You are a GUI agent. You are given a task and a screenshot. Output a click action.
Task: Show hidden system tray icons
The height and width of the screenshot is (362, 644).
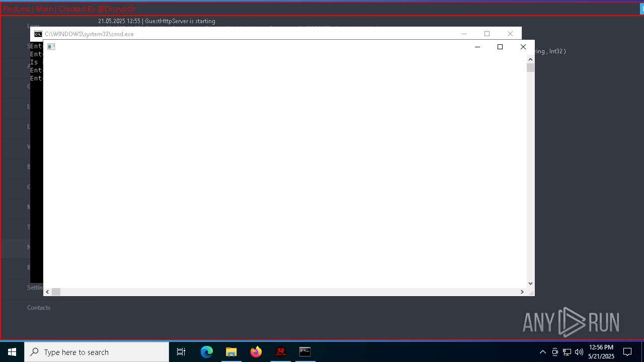[542, 352]
